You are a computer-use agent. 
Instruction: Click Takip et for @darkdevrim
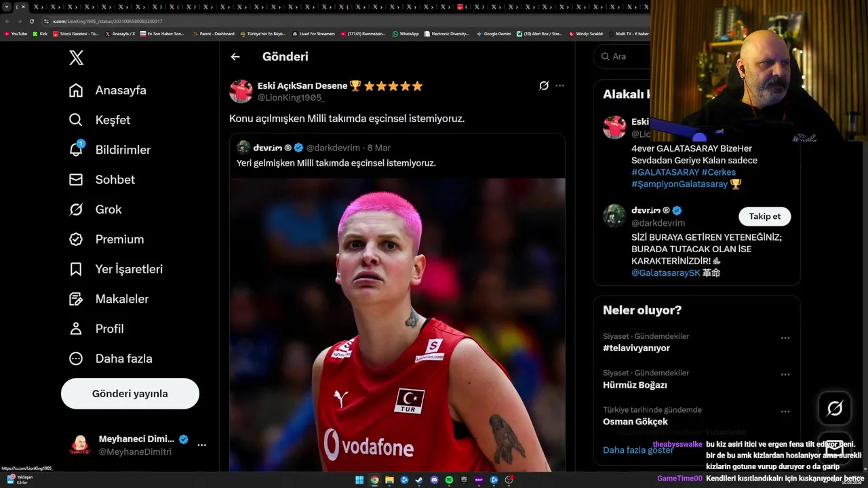pyautogui.click(x=764, y=216)
